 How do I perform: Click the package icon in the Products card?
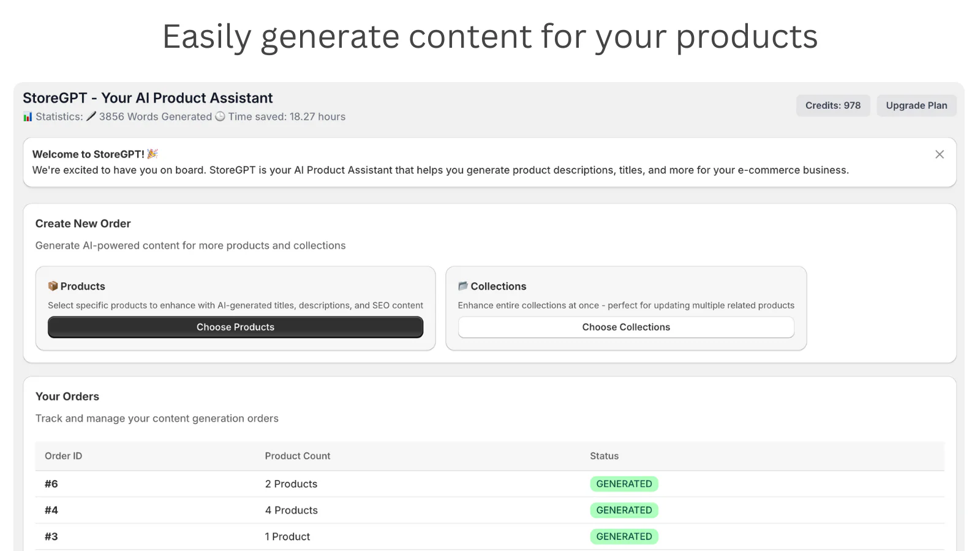(53, 286)
